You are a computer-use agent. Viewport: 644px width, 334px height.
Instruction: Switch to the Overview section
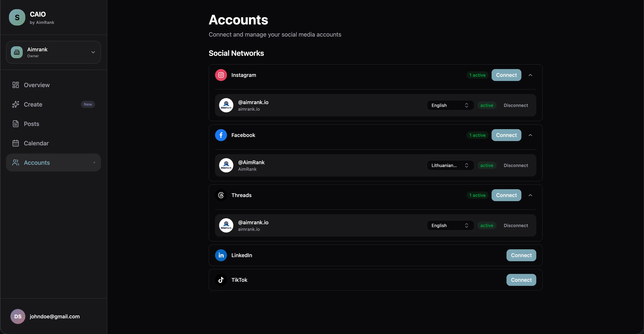point(37,85)
